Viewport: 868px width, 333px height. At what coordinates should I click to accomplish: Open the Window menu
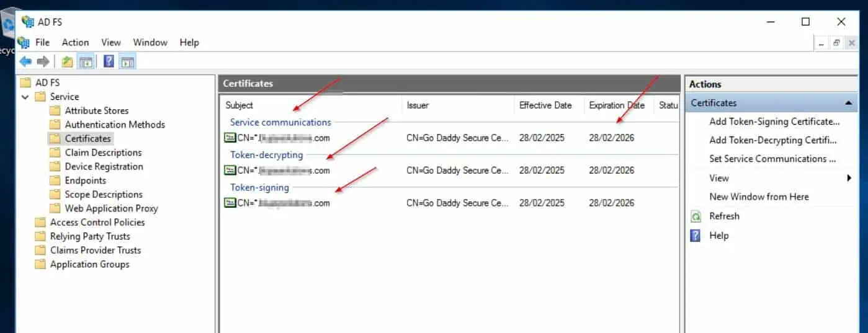[x=150, y=42]
